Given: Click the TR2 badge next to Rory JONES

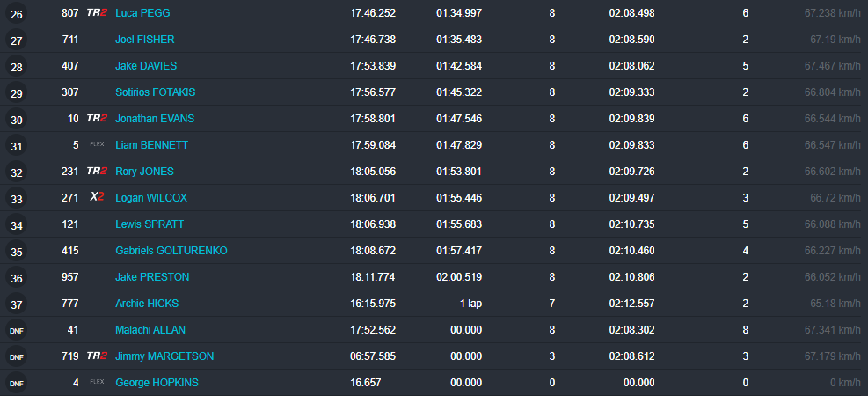Looking at the screenshot, I should tap(97, 172).
